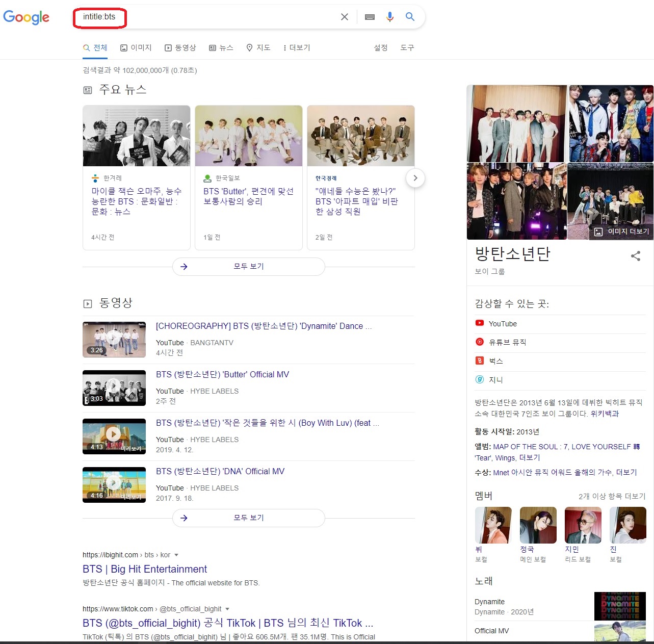Switch to the 지도 tab
Screen dimensions: 654x644
point(258,47)
